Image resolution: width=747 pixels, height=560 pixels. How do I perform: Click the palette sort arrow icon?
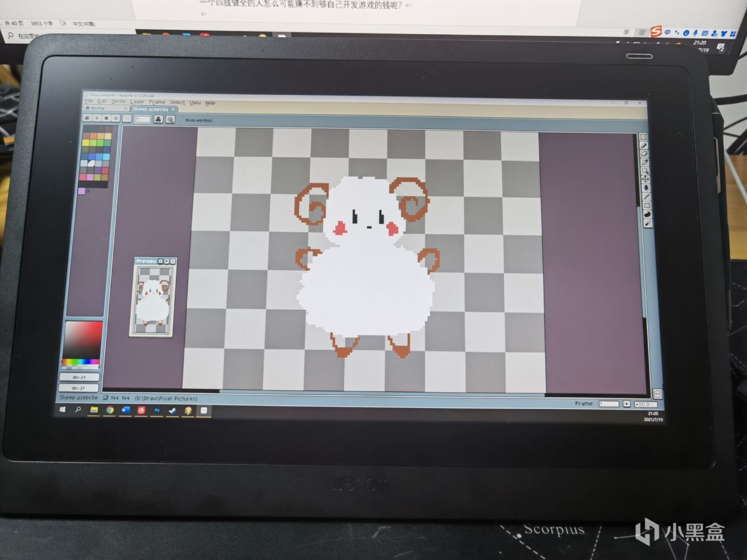pos(96,118)
